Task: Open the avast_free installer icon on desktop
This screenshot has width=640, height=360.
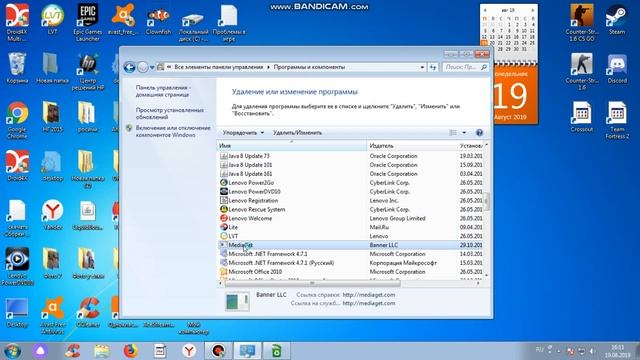Action: 123,19
